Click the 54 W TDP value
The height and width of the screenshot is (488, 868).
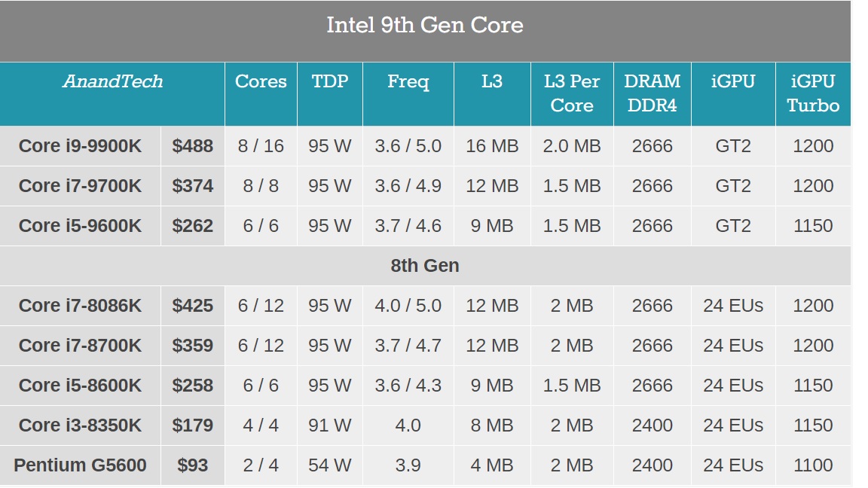(330, 465)
